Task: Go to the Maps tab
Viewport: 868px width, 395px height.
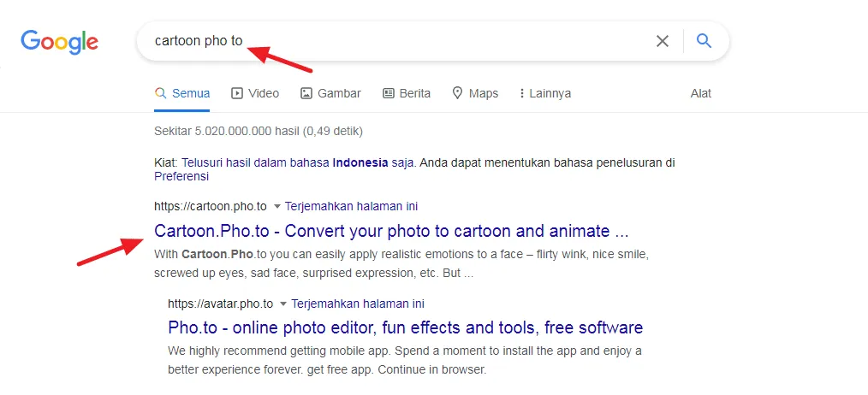Action: 475,93
